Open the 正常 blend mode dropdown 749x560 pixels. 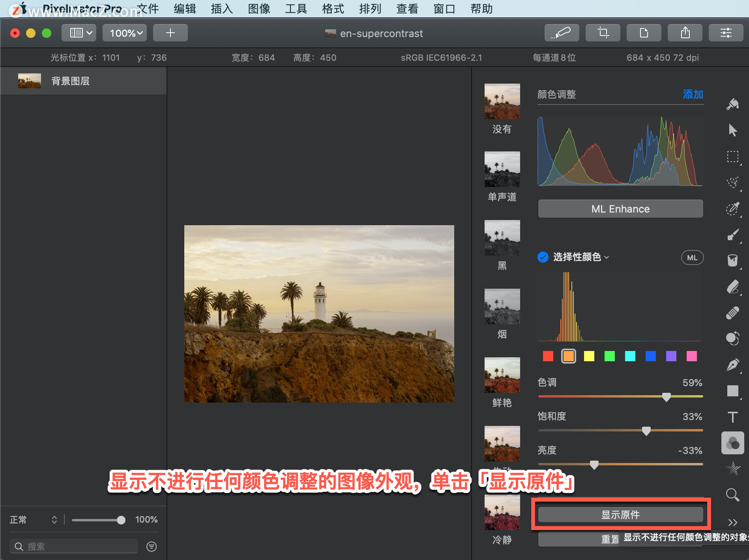click(34, 520)
